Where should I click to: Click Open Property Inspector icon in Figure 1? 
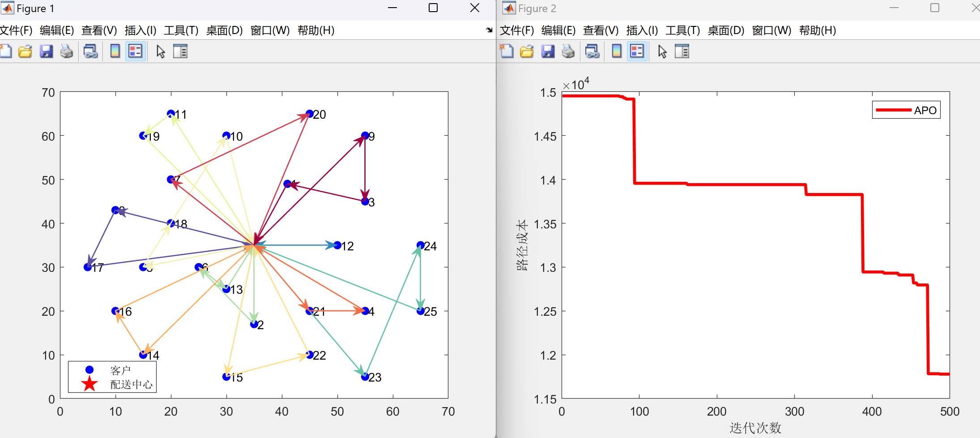(x=180, y=52)
